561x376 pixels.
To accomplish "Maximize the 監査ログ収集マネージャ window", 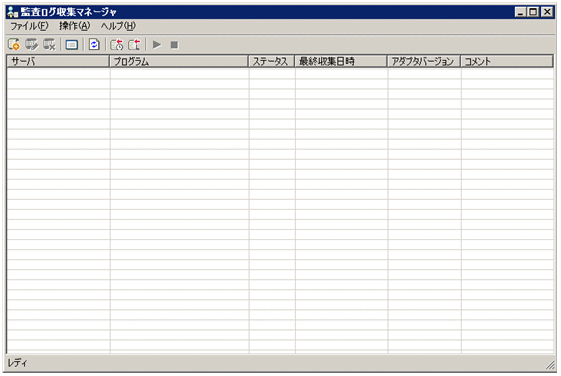I will point(533,12).
